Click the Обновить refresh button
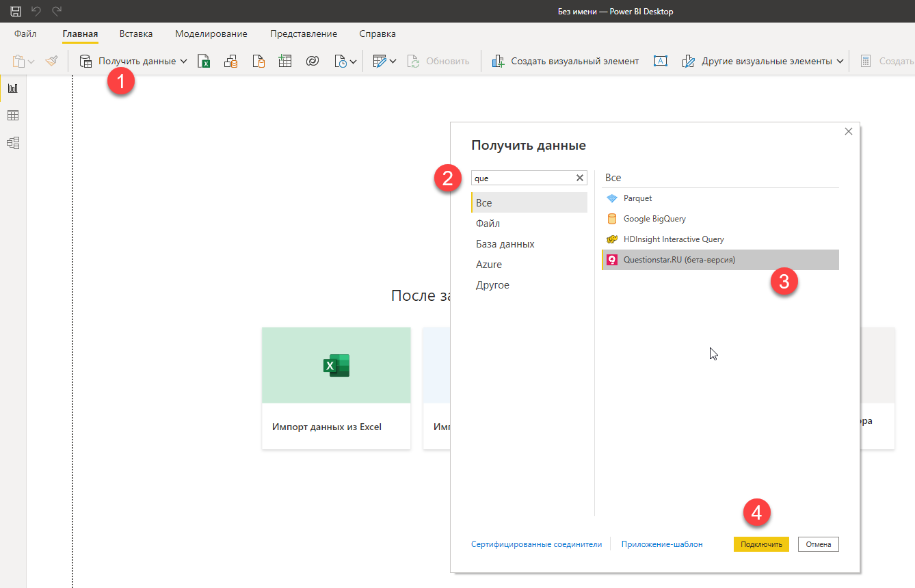The image size is (915, 588). coord(438,61)
